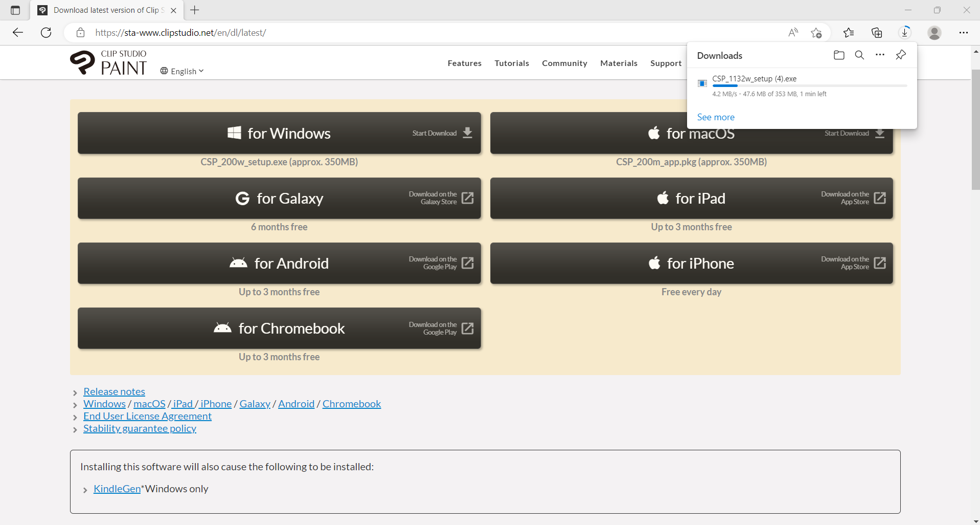Image resolution: width=980 pixels, height=525 pixels.
Task: Open the Tutorials menu item
Action: (x=512, y=63)
